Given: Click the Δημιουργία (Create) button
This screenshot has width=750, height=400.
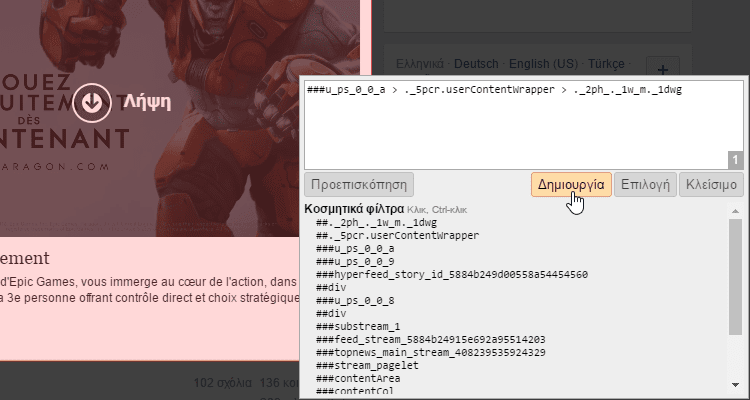Looking at the screenshot, I should [x=571, y=185].
